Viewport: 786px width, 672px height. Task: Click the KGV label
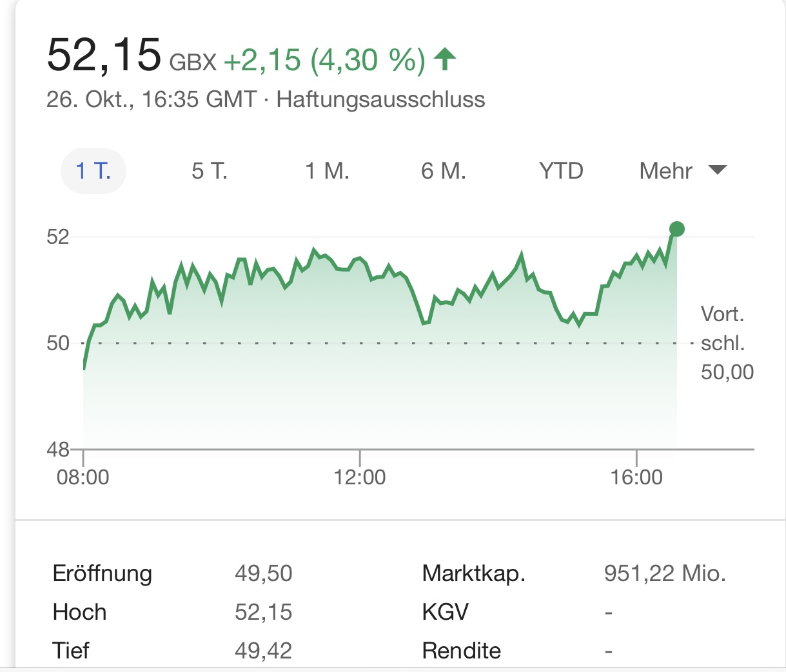click(x=445, y=612)
